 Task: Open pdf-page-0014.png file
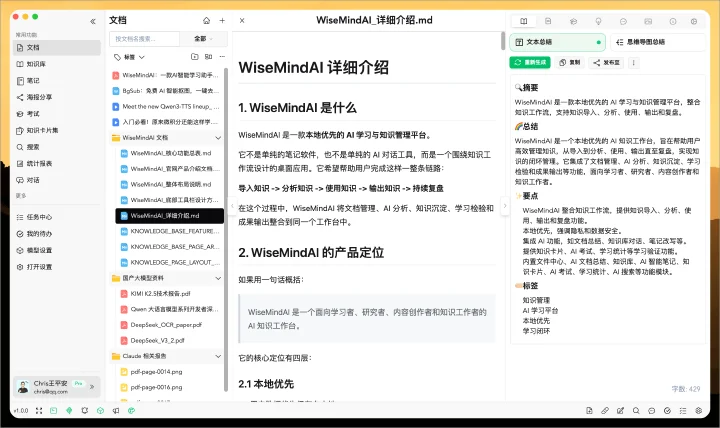point(169,372)
